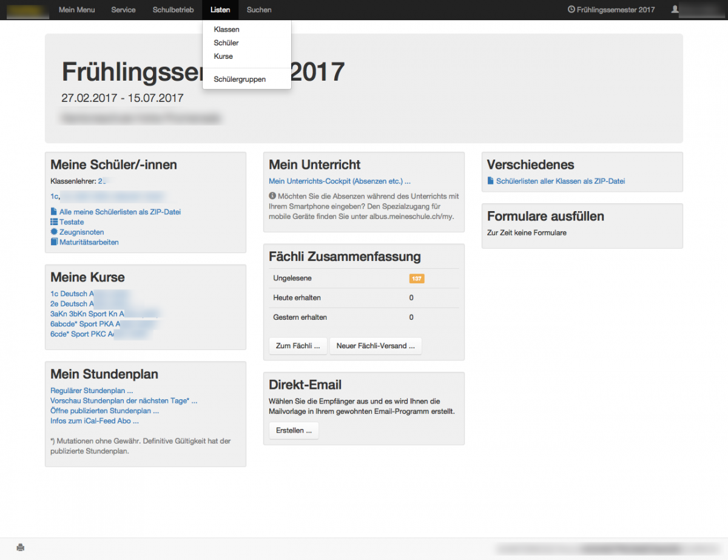Click the table icon next to Testate
The height and width of the screenshot is (560, 728).
coord(54,222)
